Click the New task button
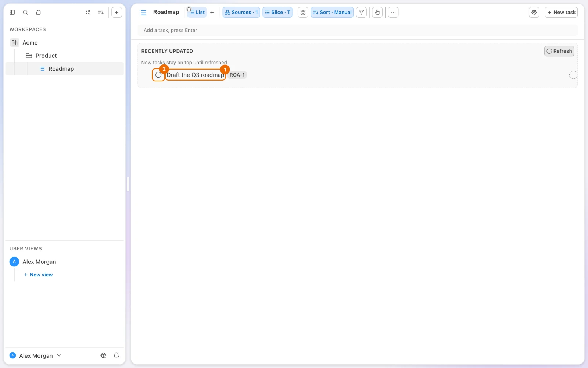Image resolution: width=588 pixels, height=368 pixels. click(x=561, y=12)
